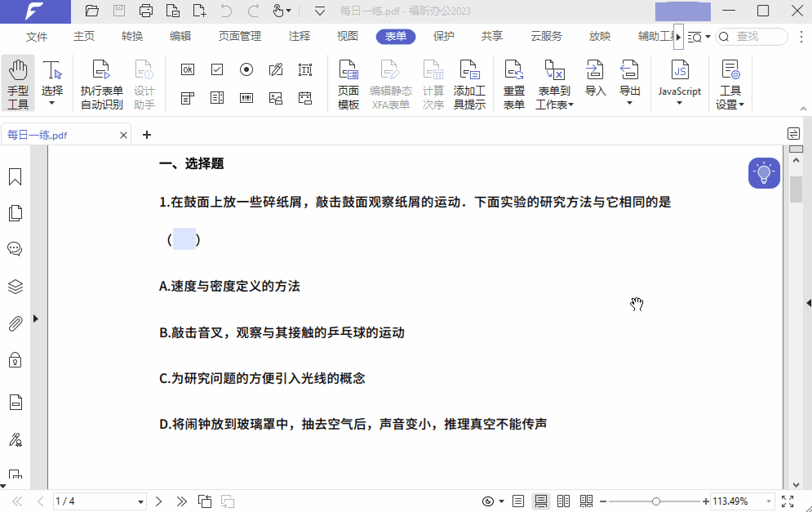The image size is (812, 512).
Task: Select the checkbox form field tool
Action: point(216,69)
